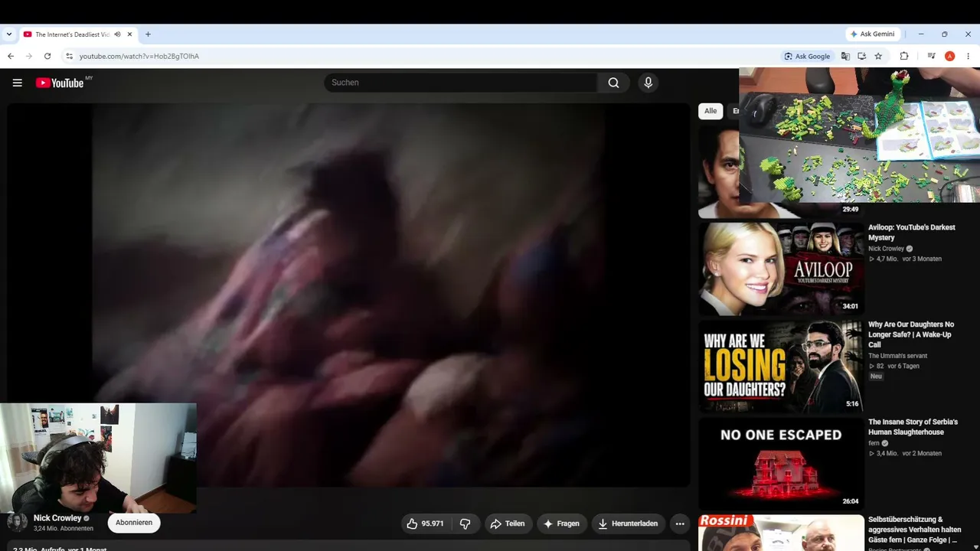Open the YouTube guide hamburger menu

[18, 83]
